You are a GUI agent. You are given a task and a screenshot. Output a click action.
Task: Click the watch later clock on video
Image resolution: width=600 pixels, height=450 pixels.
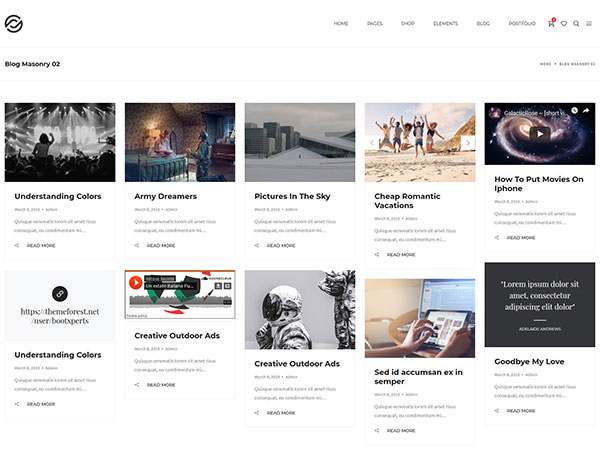pyautogui.click(x=574, y=111)
